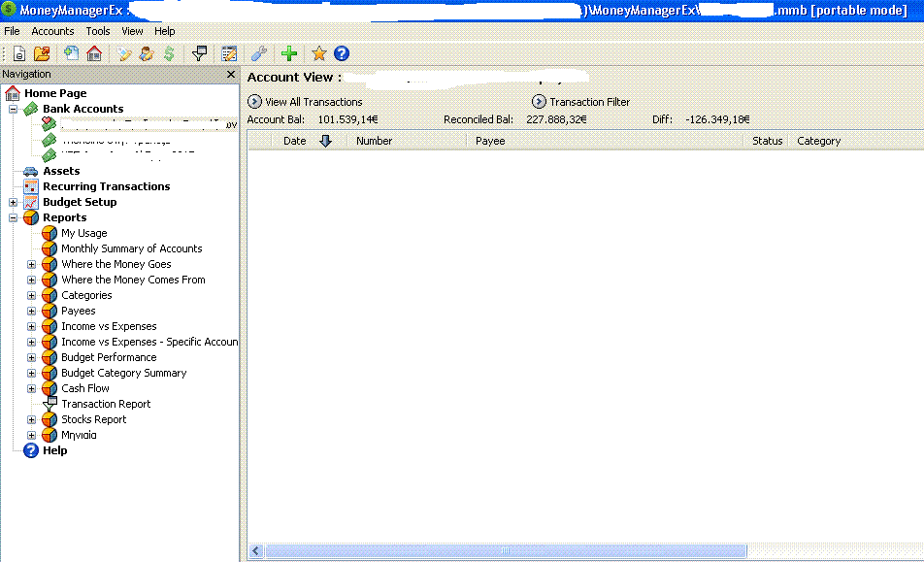Screen dimensions: 924x562
Task: Click the scrollbar left arrow button
Action: pyautogui.click(x=256, y=550)
